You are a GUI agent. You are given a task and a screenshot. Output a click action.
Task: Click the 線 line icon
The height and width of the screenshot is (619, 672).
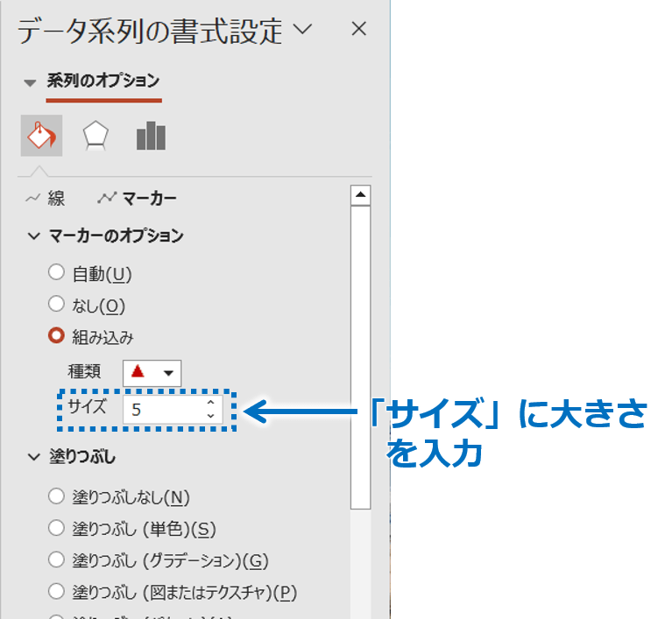pos(33,199)
